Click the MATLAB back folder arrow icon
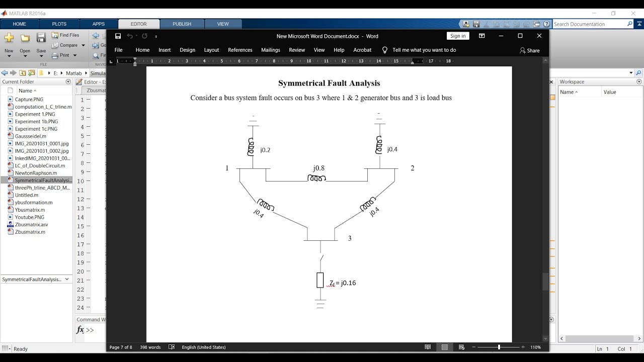This screenshot has height=362, width=644. coord(5,73)
